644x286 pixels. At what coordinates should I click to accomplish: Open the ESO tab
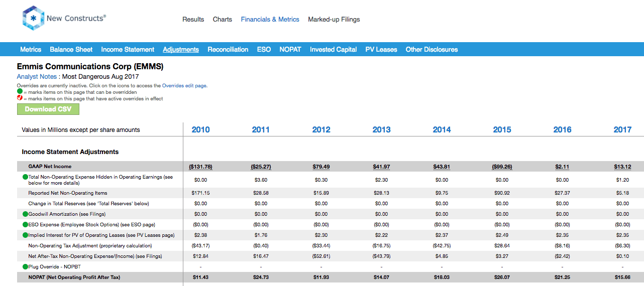(x=264, y=49)
